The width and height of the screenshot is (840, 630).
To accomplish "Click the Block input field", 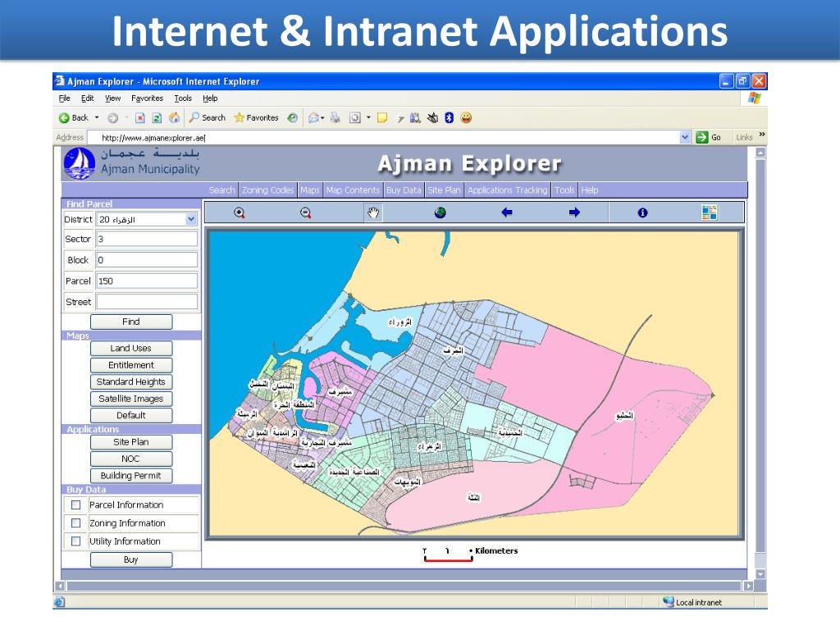I will click(x=147, y=260).
